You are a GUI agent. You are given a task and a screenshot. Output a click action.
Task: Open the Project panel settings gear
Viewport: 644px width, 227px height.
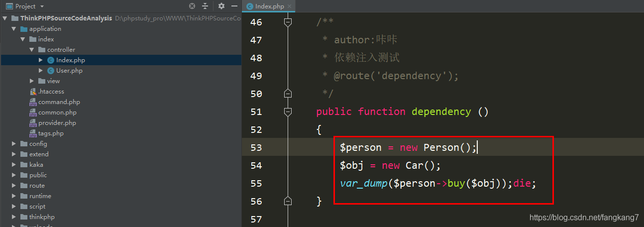tap(221, 6)
